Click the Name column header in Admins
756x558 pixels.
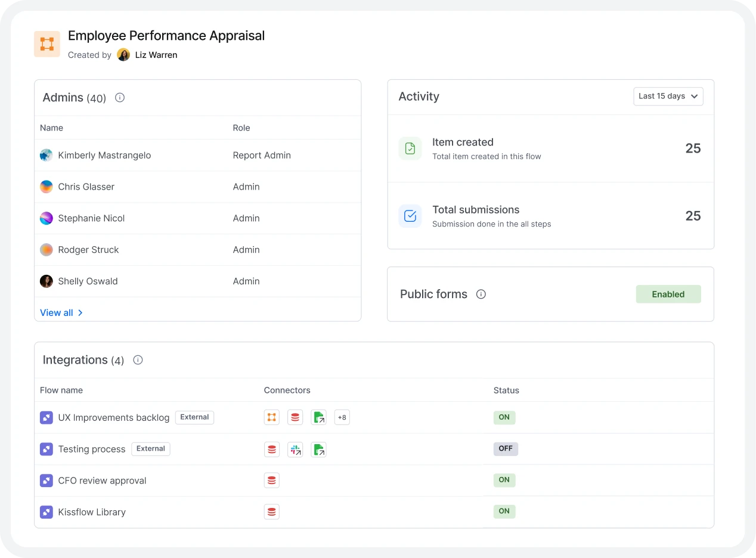(51, 128)
